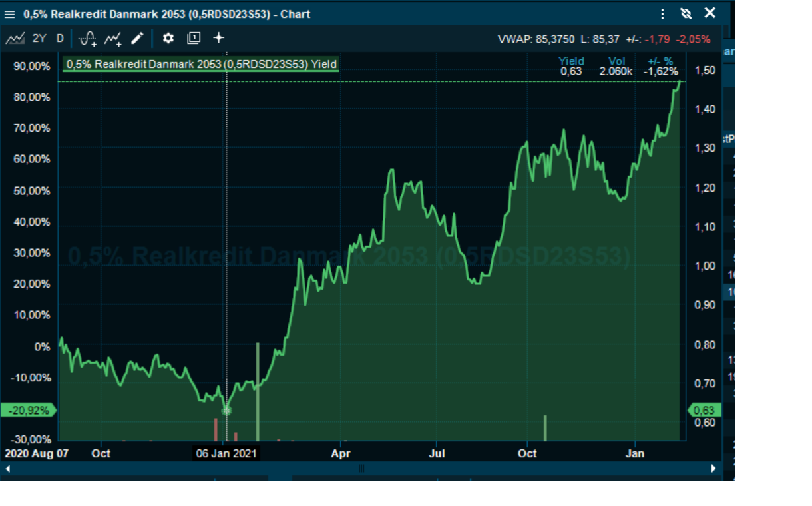812x506 pixels.
Task: Add an indicator with the wave-plus icon
Action: tap(87, 39)
